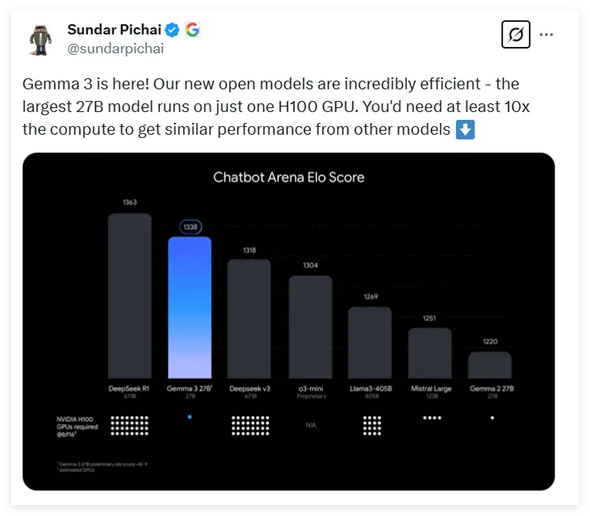Image resolution: width=590 pixels, height=516 pixels.
Task: Click the Grok slashed-circle icon
Action: [515, 35]
